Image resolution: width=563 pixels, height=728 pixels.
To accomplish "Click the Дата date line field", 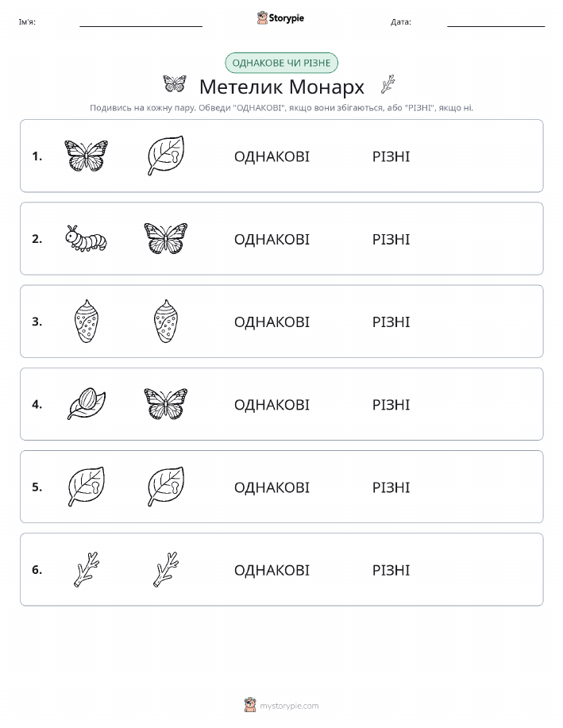I will [496, 22].
